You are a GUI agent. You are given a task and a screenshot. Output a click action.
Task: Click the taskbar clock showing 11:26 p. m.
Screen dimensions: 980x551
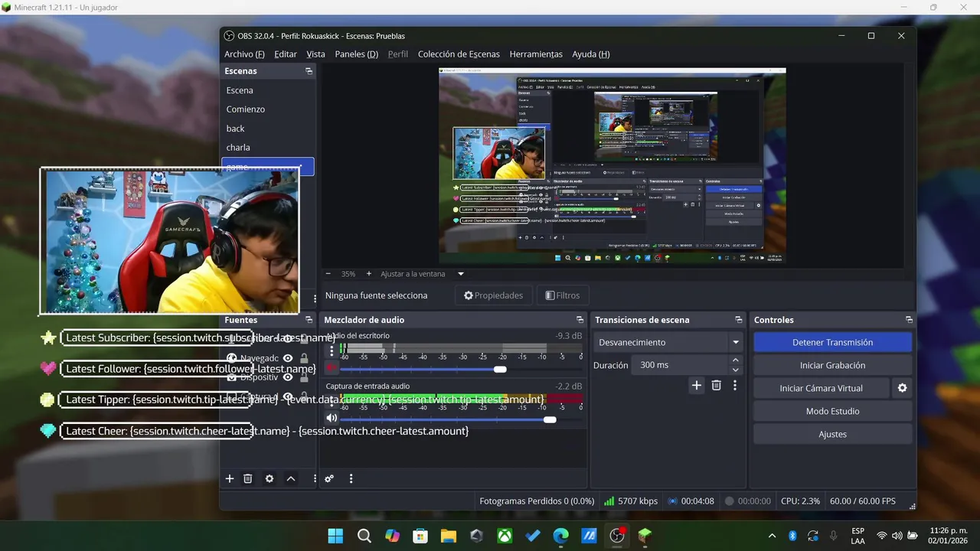point(948,536)
